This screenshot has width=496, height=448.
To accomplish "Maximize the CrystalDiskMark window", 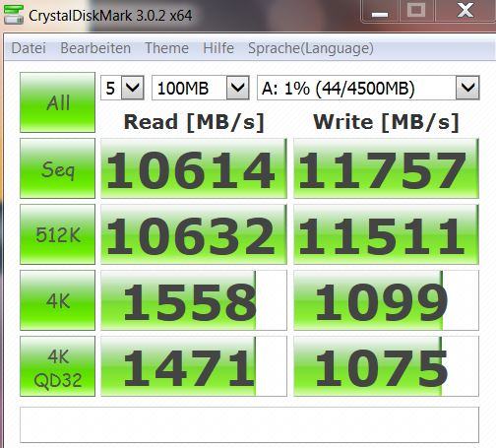I will (x=416, y=11).
